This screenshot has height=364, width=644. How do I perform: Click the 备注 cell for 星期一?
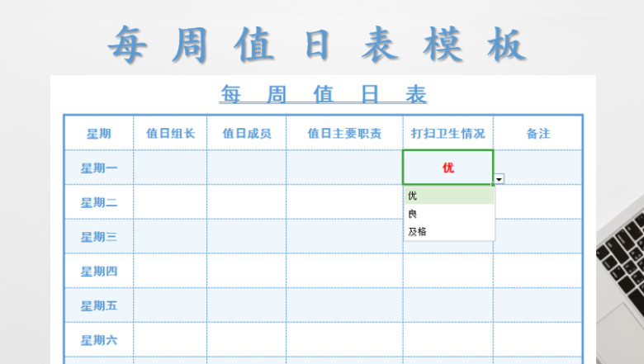(x=538, y=168)
